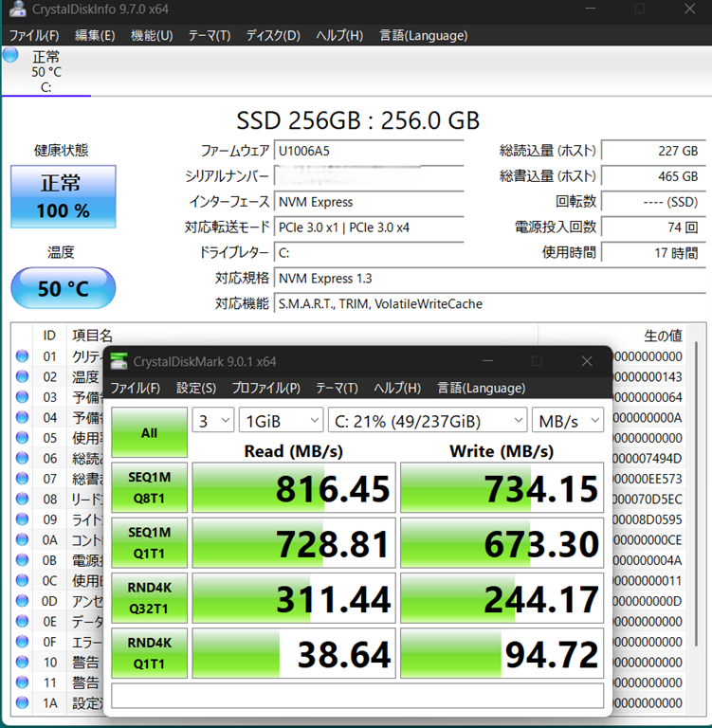Open the test size dropdown showing 1GiB

click(x=281, y=421)
